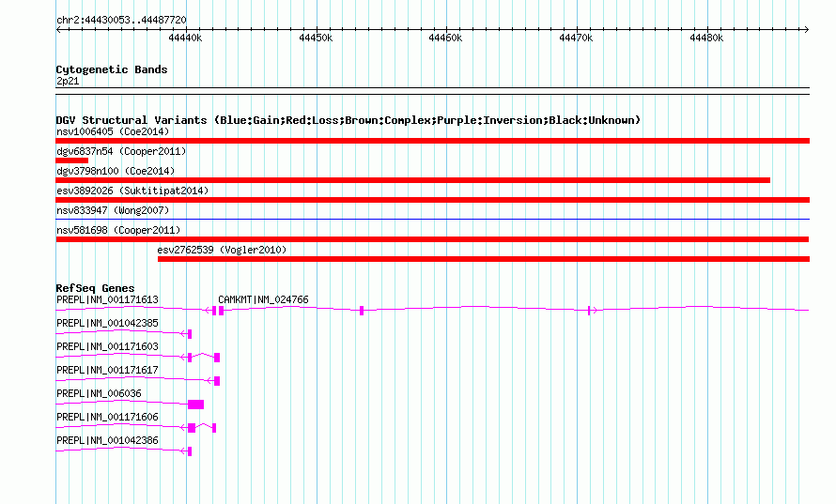Click the red bar under dgv3798n100

[412, 180]
